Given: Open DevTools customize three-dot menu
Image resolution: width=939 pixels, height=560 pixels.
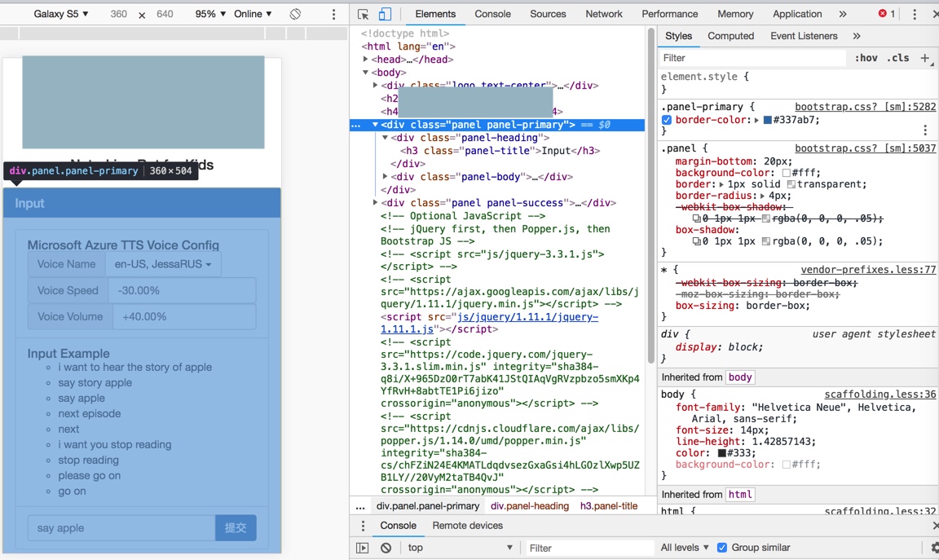Looking at the screenshot, I should (915, 14).
